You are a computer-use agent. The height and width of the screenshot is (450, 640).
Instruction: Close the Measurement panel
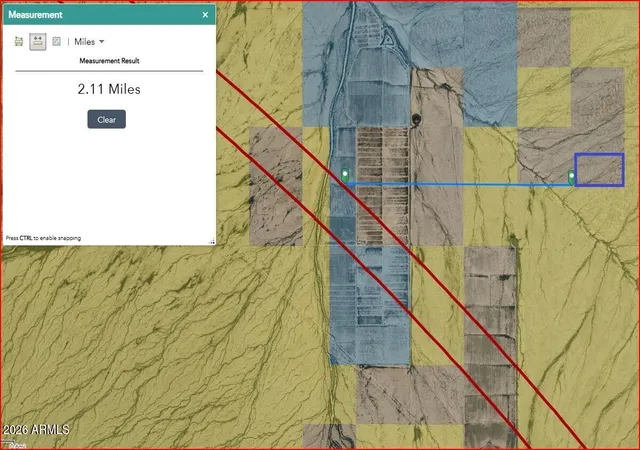[205, 15]
